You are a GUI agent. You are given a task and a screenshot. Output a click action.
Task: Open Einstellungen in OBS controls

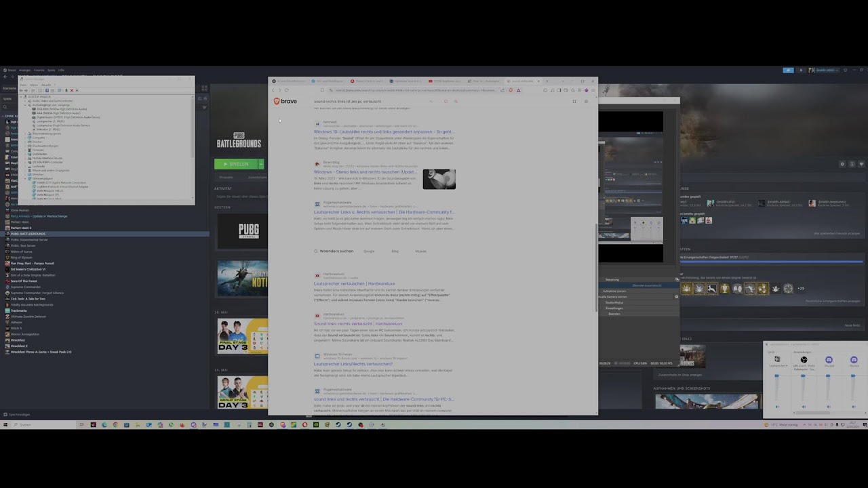(614, 308)
